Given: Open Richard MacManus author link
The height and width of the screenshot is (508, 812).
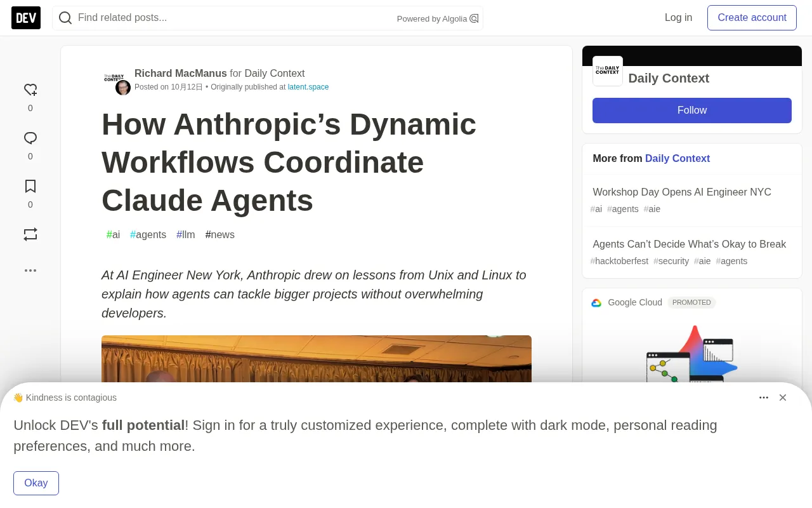Looking at the screenshot, I should click(x=181, y=74).
